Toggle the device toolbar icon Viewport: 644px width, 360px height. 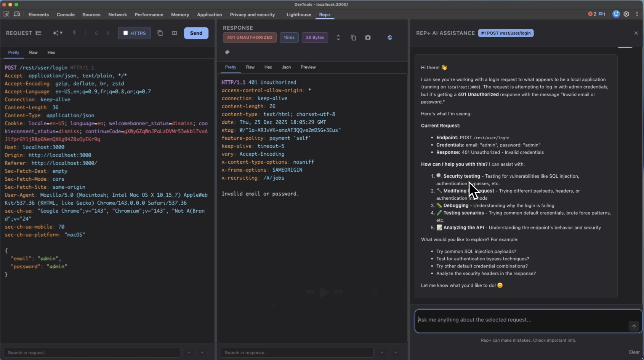pos(17,14)
